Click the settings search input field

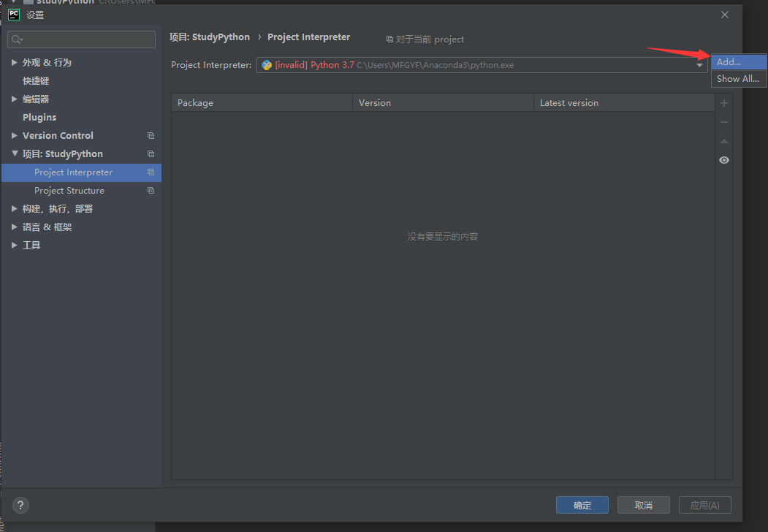pyautogui.click(x=81, y=39)
